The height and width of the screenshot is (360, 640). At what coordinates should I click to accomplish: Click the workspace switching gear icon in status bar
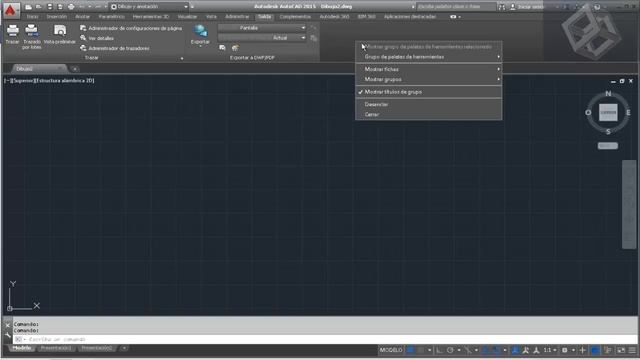click(565, 350)
